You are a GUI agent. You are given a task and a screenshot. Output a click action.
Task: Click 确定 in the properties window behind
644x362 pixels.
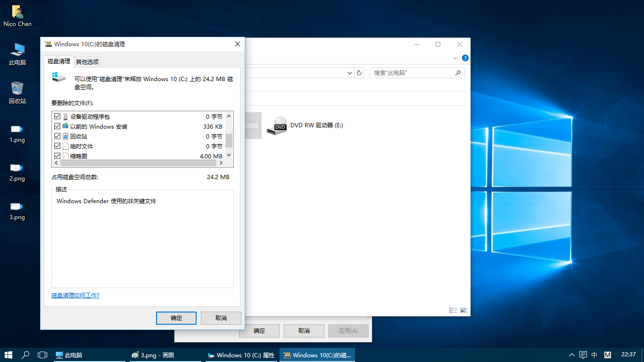click(259, 331)
